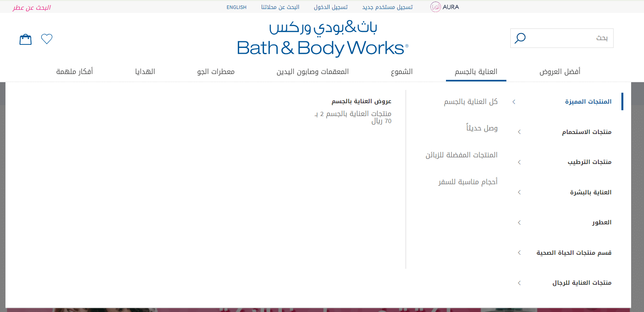Open كل العناية بالجسم link
Image resolution: width=644 pixels, height=312 pixels.
tap(471, 102)
